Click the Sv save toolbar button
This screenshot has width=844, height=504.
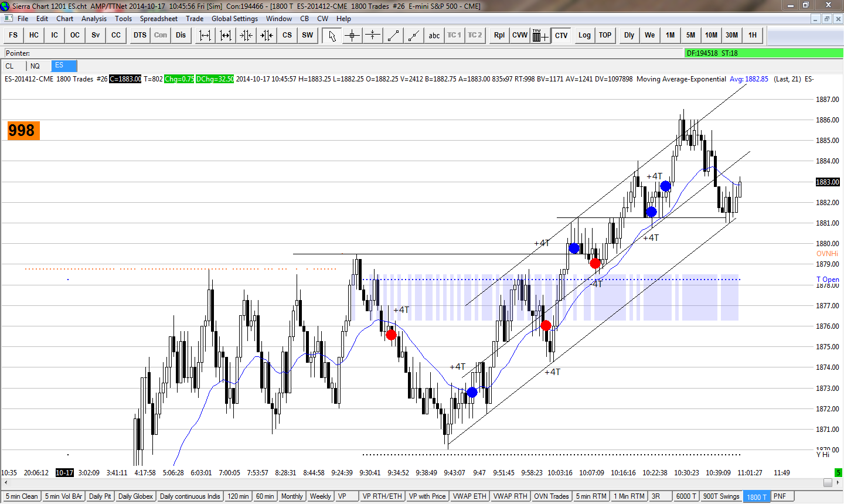point(96,35)
